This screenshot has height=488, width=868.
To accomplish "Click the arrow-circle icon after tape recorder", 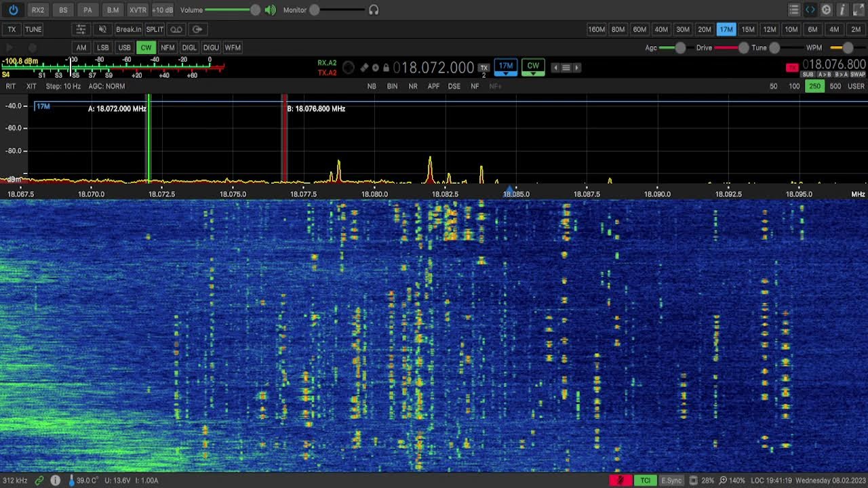I will click(197, 29).
